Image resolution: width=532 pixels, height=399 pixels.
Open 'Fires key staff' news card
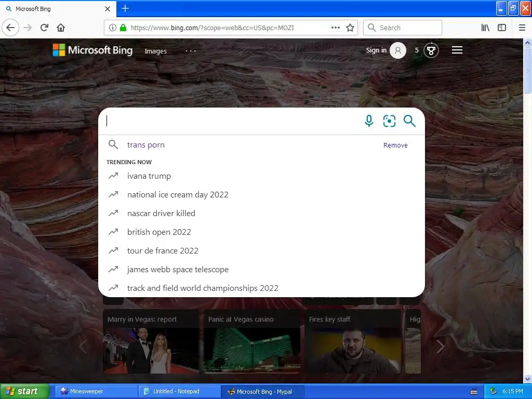[x=353, y=341]
